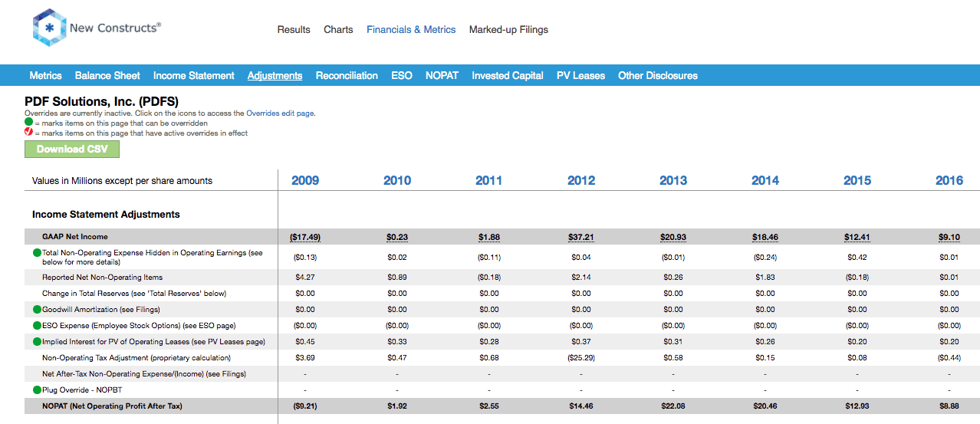Click 2009 Reported Net Non-Operating value $4.27
This screenshot has height=424, width=980.
point(305,277)
